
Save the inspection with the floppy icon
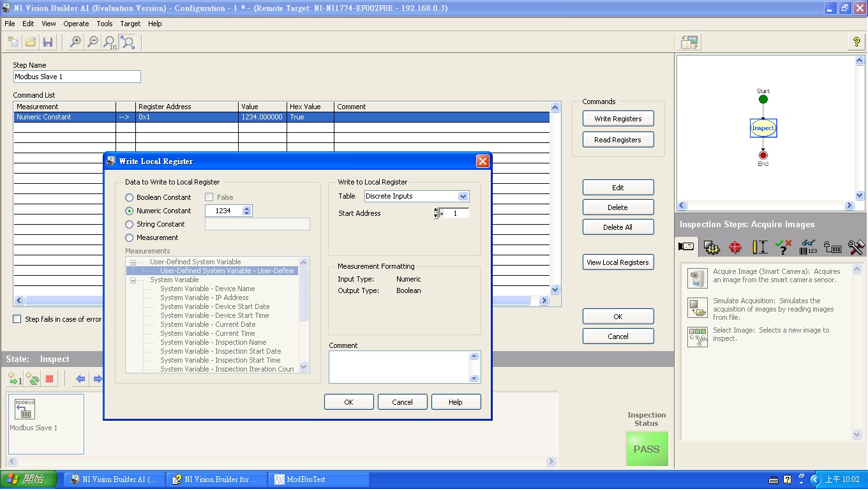tap(47, 42)
